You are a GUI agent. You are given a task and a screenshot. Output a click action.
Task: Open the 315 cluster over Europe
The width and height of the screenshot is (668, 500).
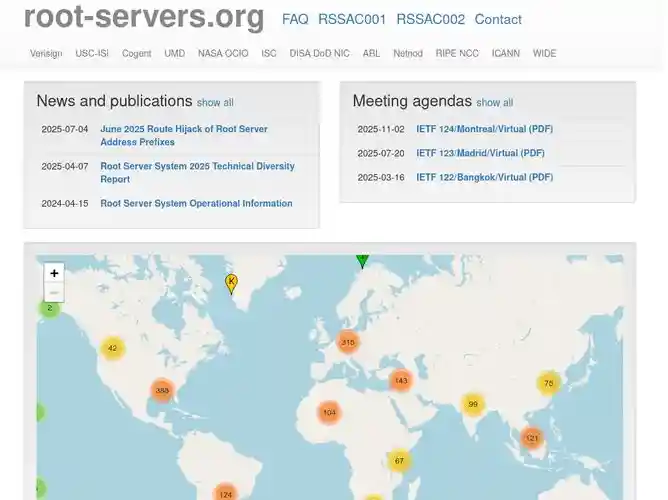tap(348, 342)
